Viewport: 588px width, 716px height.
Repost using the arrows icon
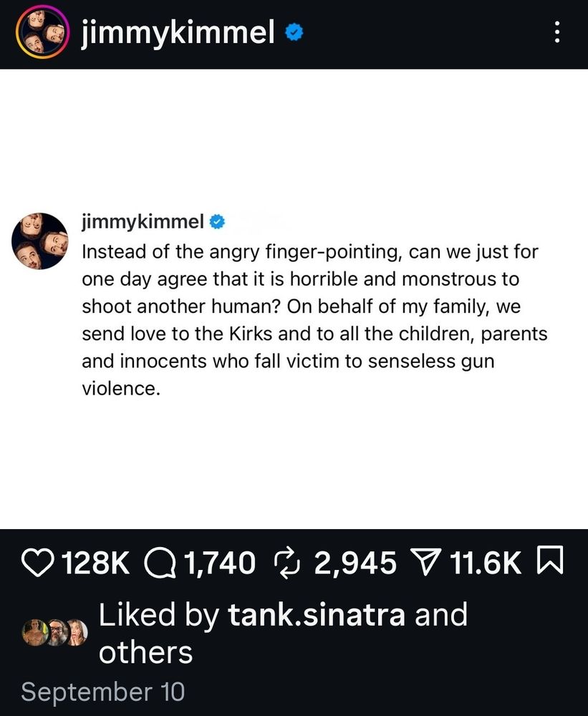[x=287, y=563]
